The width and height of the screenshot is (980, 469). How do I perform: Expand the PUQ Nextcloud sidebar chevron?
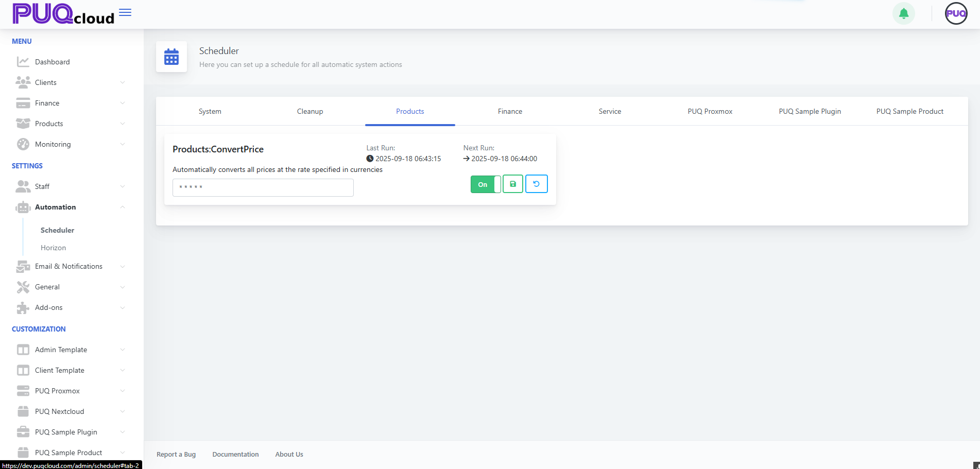[x=123, y=411]
